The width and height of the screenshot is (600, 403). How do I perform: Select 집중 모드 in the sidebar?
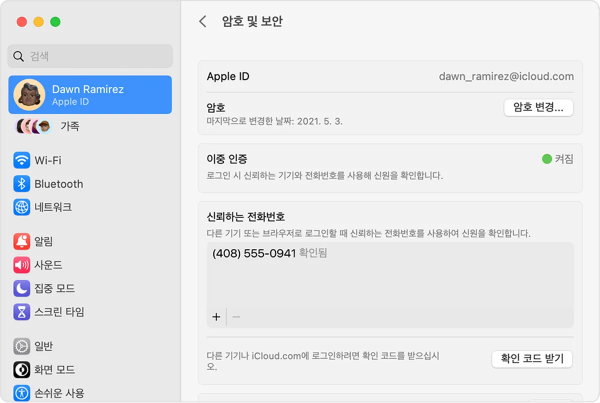tap(54, 288)
